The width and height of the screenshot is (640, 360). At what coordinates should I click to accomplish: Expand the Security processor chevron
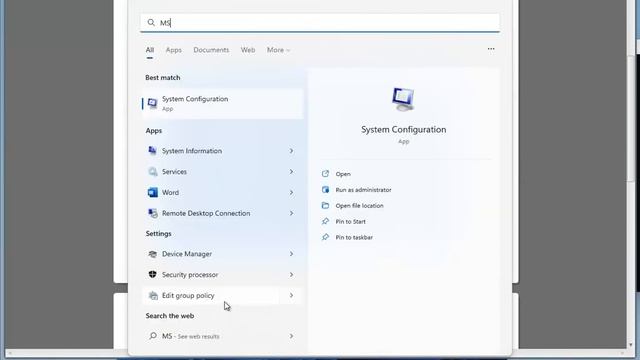click(x=291, y=275)
